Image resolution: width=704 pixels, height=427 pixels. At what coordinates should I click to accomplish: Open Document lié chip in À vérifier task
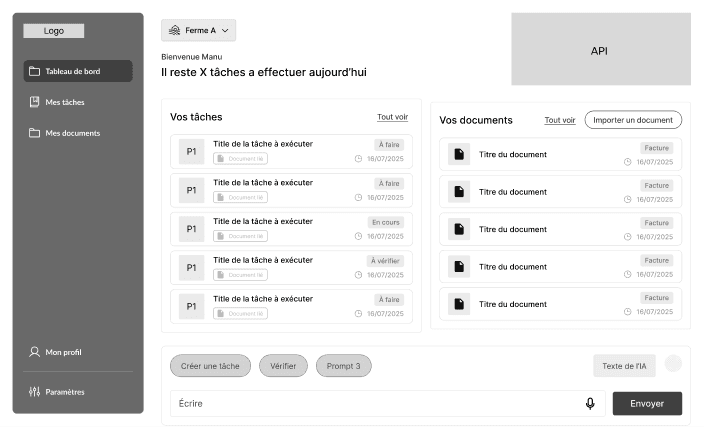(x=241, y=275)
